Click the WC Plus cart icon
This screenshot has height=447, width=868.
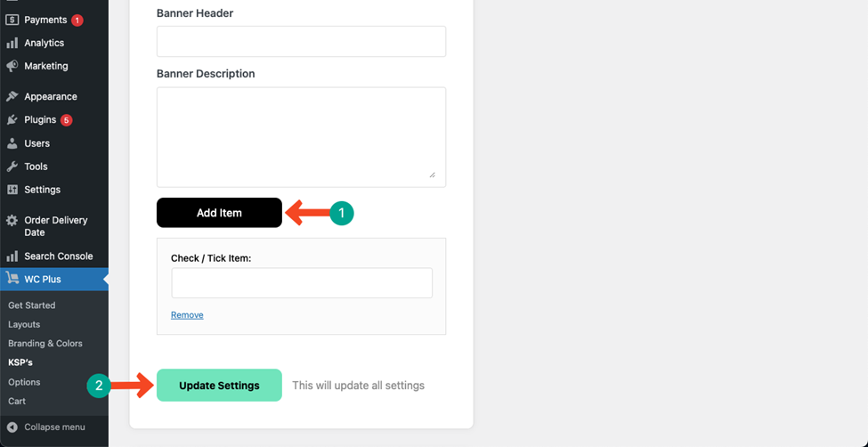12,279
